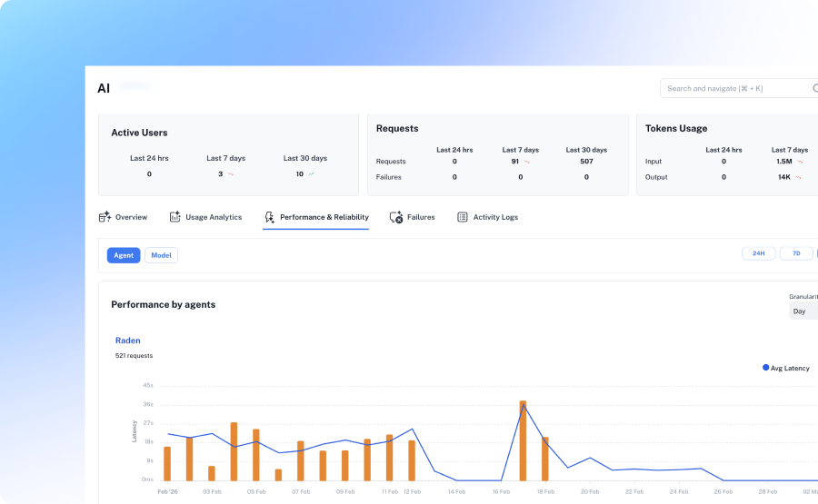Image resolution: width=818 pixels, height=504 pixels.
Task: Toggle the Avg Latency legend entry
Action: [785, 368]
